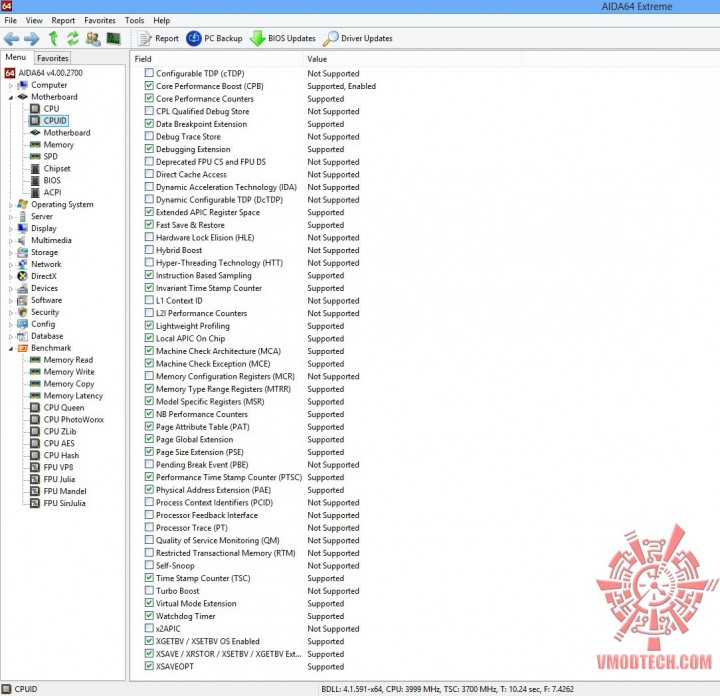Image resolution: width=720 pixels, height=696 pixels.
Task: Click the Forward arrow toolbar icon
Action: coord(32,39)
